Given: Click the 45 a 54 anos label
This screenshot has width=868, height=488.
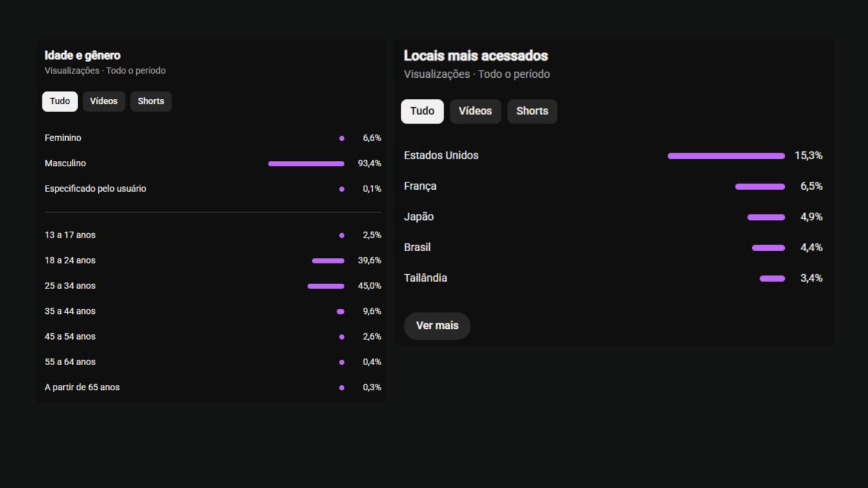Looking at the screenshot, I should (x=70, y=337).
